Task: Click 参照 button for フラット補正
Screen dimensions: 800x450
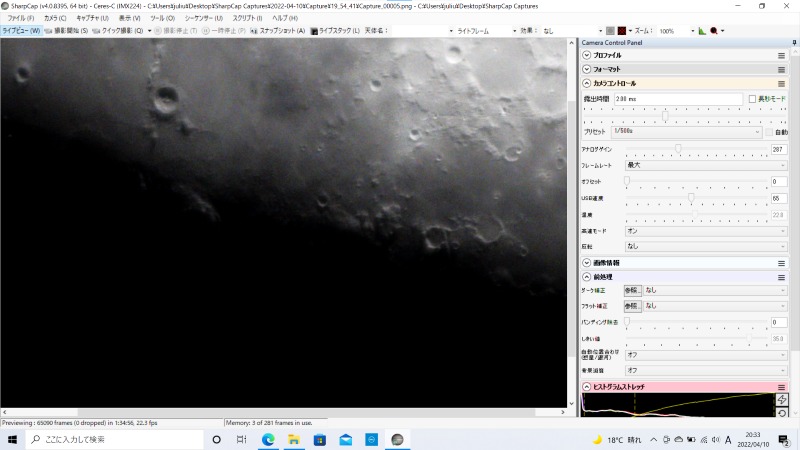Action: pos(632,305)
